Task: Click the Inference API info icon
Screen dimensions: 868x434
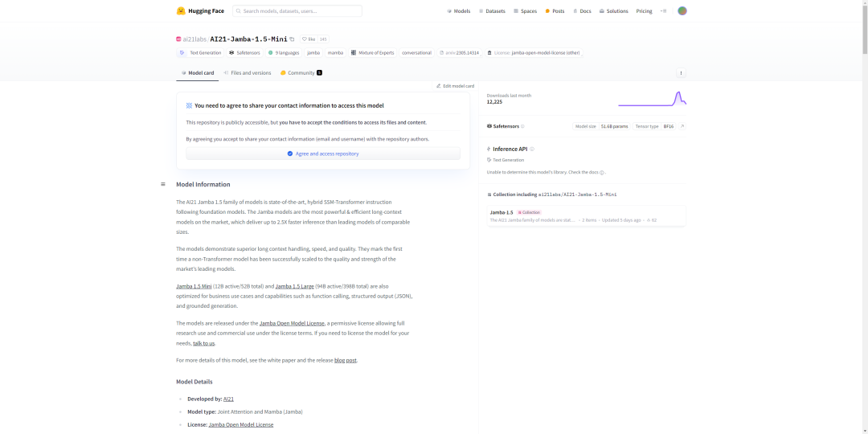Action: 532,149
